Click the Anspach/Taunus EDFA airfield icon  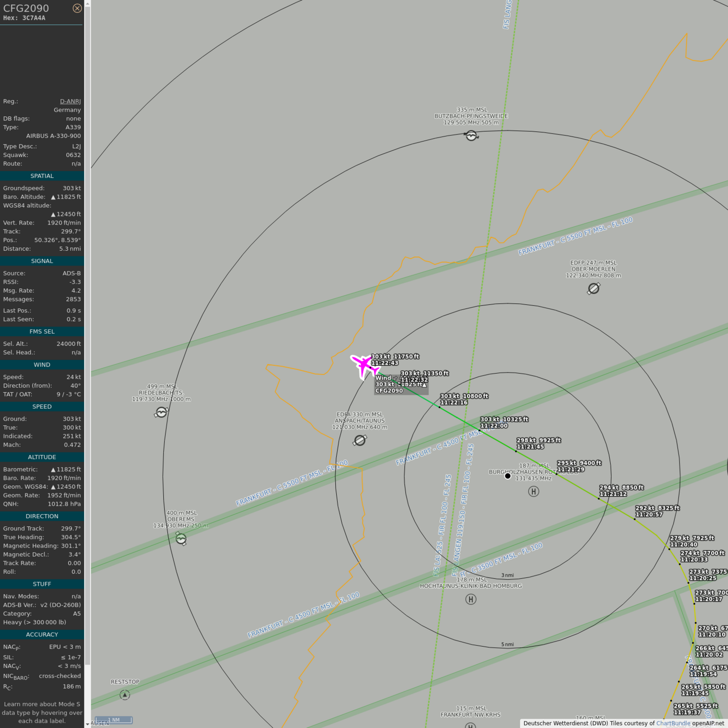tap(360, 440)
